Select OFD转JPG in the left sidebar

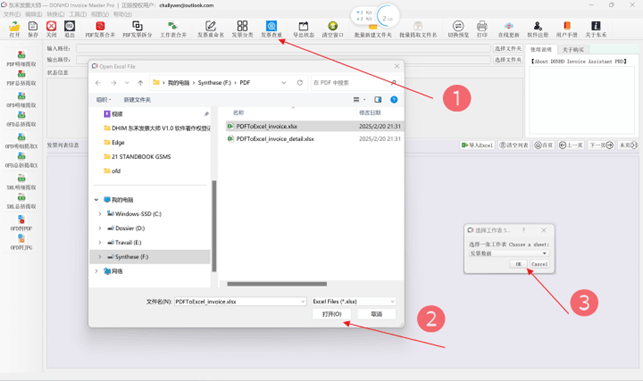[21, 242]
